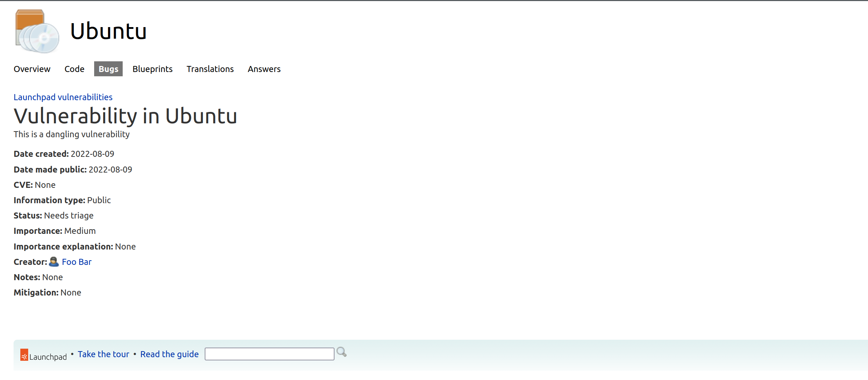Click the Ubuntu distribution logo icon
This screenshot has height=380, width=868.
click(x=37, y=31)
